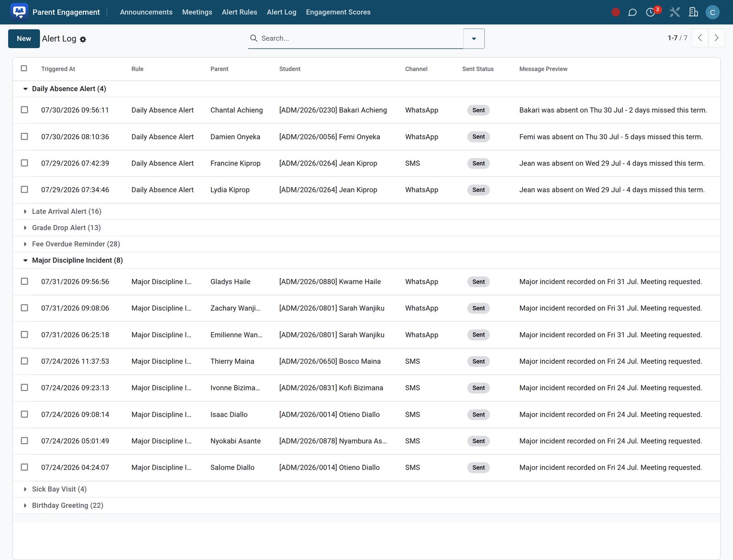
Task: Click the Parent Engagement app title
Action: tap(66, 12)
